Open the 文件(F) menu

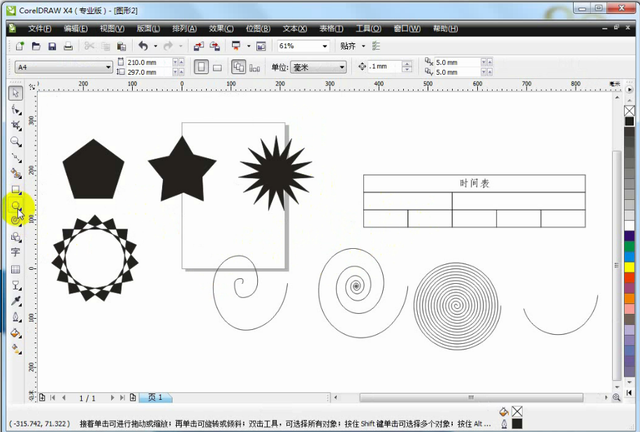[40, 29]
